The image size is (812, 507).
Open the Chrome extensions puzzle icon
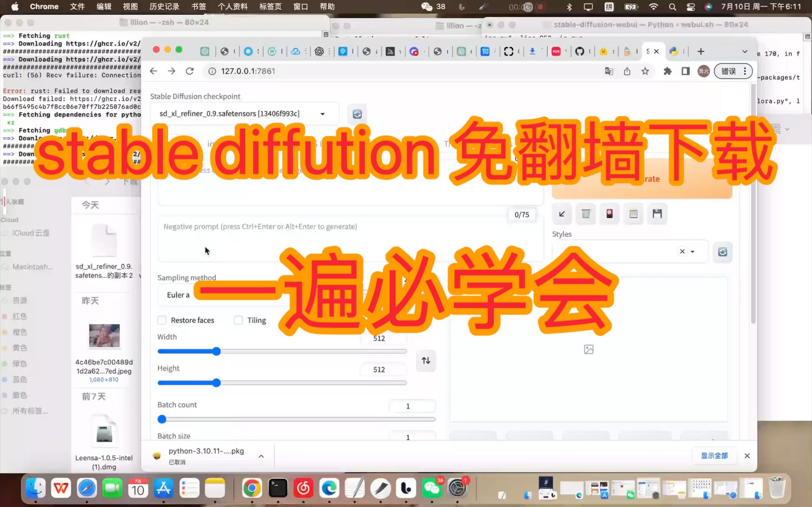tap(668, 71)
